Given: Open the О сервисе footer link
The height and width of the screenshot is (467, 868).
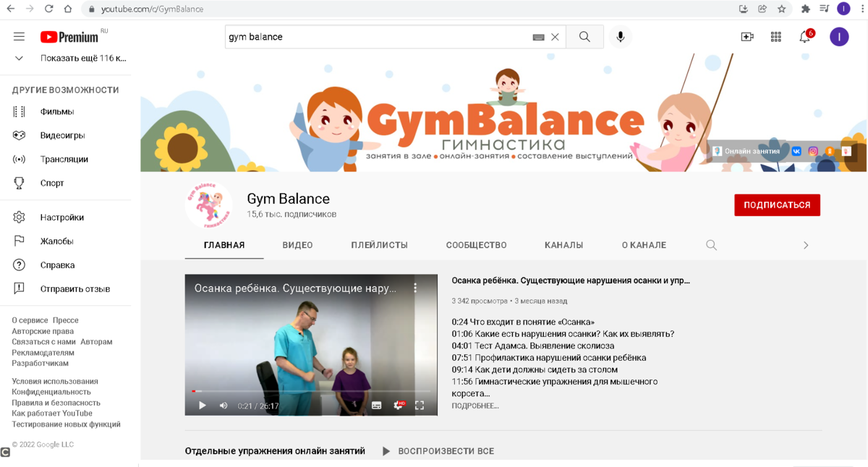Looking at the screenshot, I should click(x=30, y=320).
